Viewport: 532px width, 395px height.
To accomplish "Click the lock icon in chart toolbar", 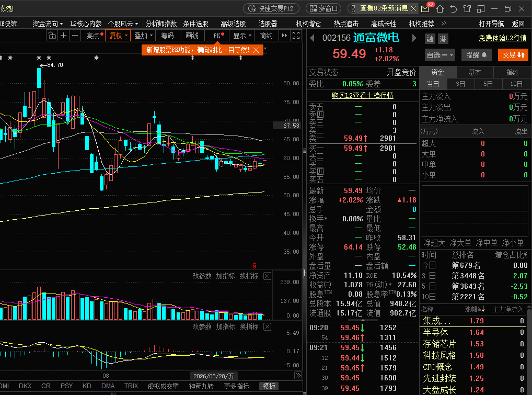I will pyautogui.click(x=52, y=36).
